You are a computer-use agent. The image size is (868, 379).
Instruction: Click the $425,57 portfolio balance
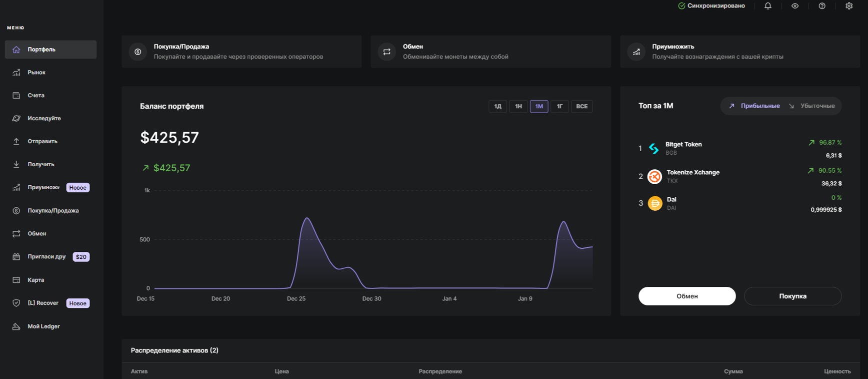click(169, 138)
